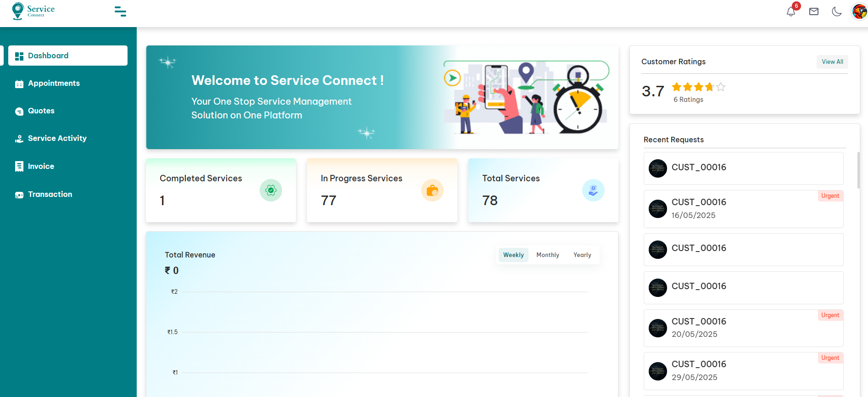Click the In Progress Services orange icon

coord(432,190)
